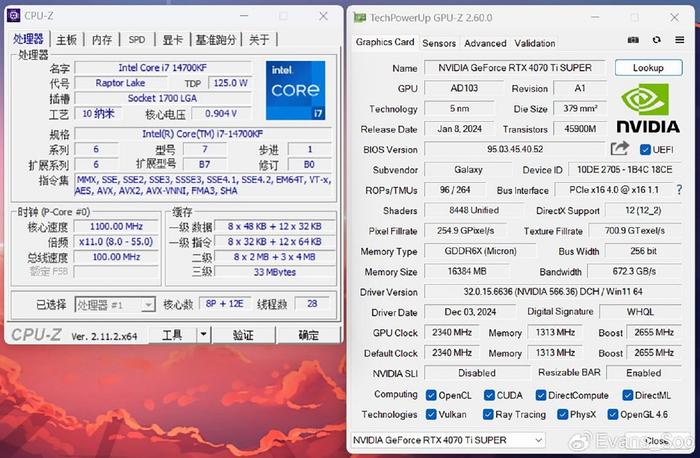Click the GPU name field NVIDIA GeForce RTX 4070 Ti SUPER

(515, 68)
